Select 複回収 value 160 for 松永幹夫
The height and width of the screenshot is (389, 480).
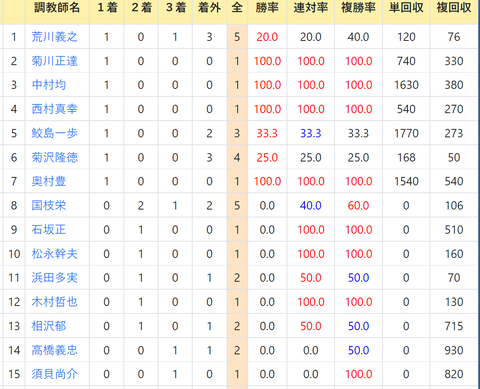pyautogui.click(x=454, y=254)
